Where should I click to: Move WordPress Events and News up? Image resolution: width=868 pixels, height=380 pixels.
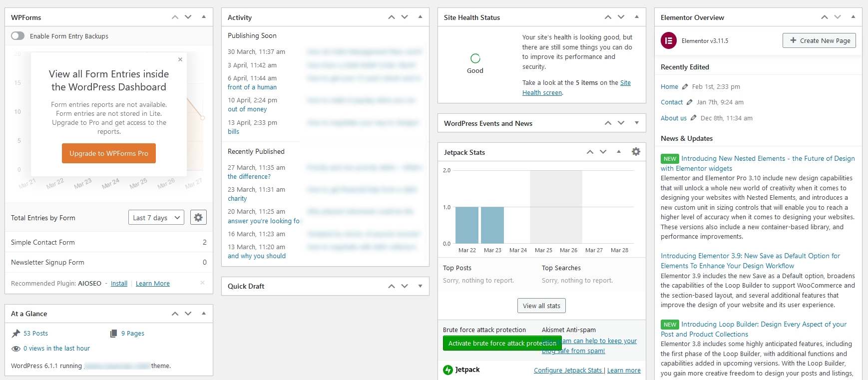pos(608,123)
